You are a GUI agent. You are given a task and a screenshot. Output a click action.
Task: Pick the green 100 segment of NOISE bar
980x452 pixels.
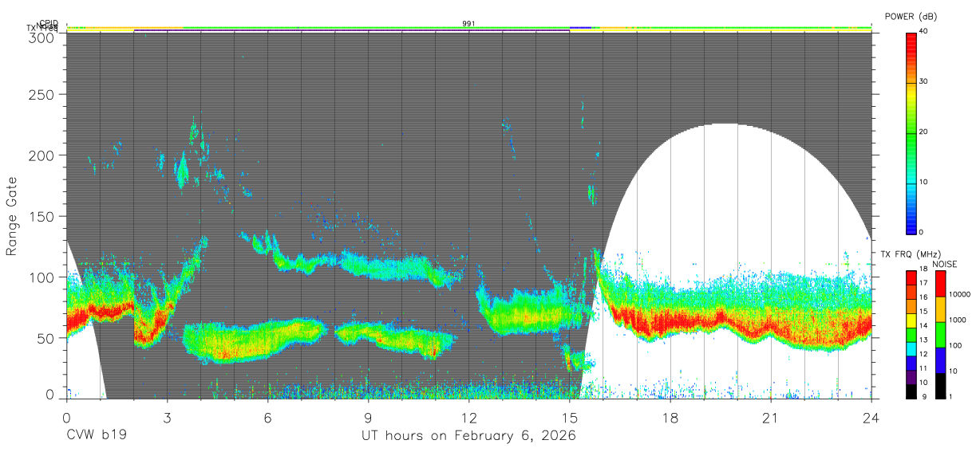click(x=942, y=335)
